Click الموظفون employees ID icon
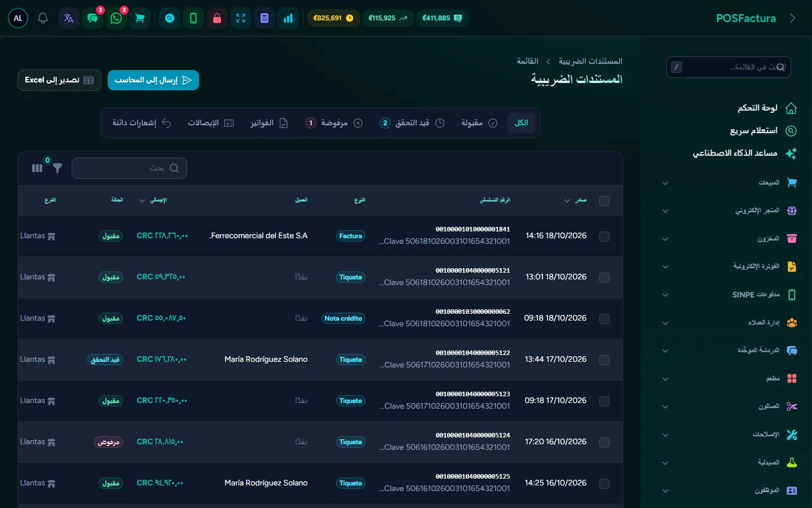Image resolution: width=812 pixels, height=508 pixels. 792,491
